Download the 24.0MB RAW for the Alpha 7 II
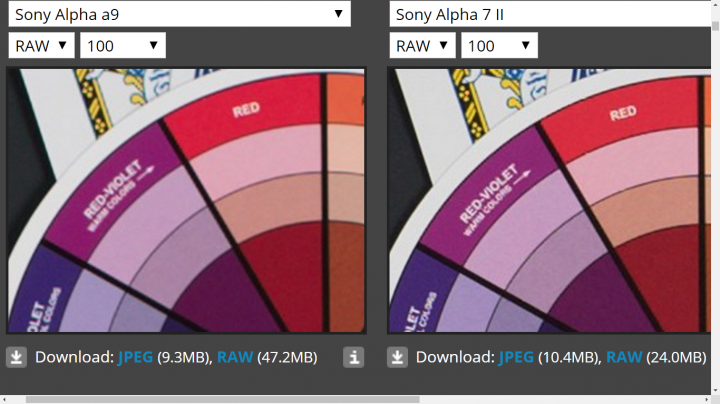 624,357
